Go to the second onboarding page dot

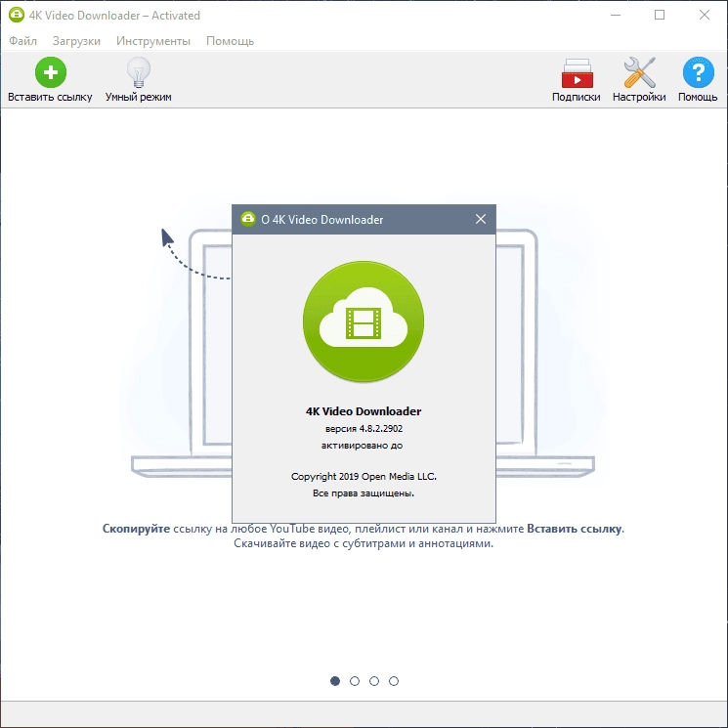(355, 681)
